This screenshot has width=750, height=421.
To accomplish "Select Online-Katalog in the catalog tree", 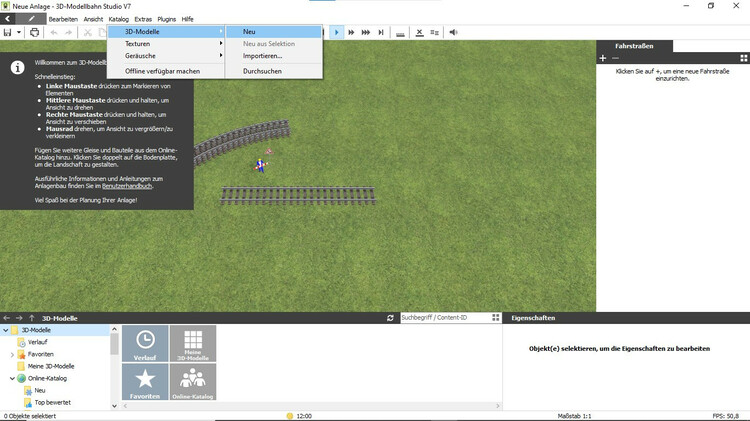I will 47,378.
